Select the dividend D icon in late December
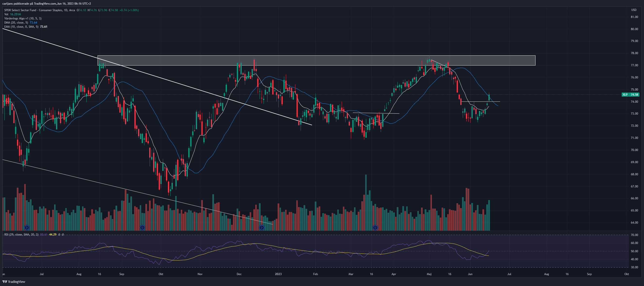The height and width of the screenshot is (286, 644). click(x=262, y=227)
